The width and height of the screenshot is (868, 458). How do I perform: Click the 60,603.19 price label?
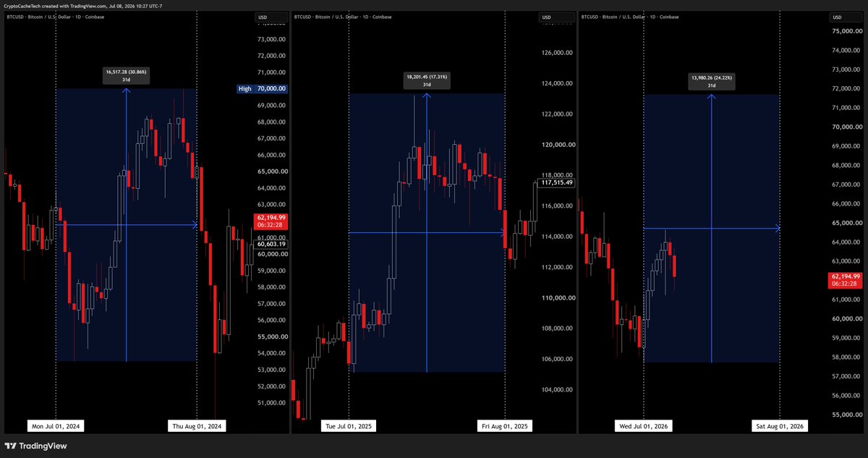click(271, 245)
